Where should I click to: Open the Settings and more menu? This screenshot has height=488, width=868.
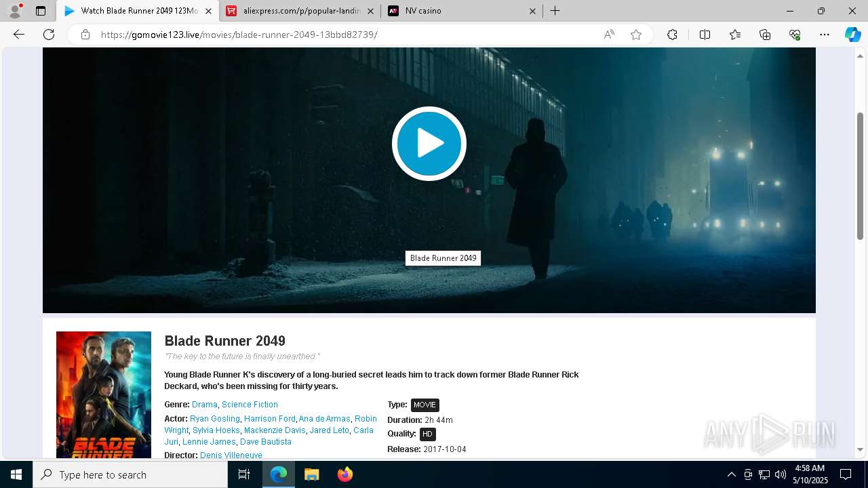point(825,35)
